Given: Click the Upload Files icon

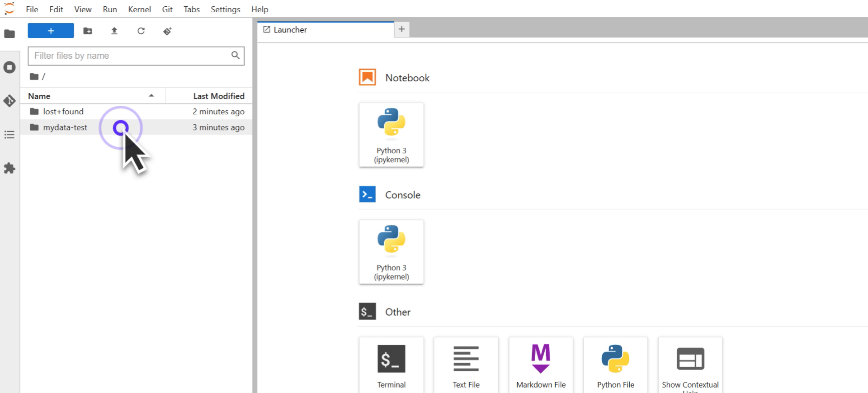Looking at the screenshot, I should click(x=114, y=31).
